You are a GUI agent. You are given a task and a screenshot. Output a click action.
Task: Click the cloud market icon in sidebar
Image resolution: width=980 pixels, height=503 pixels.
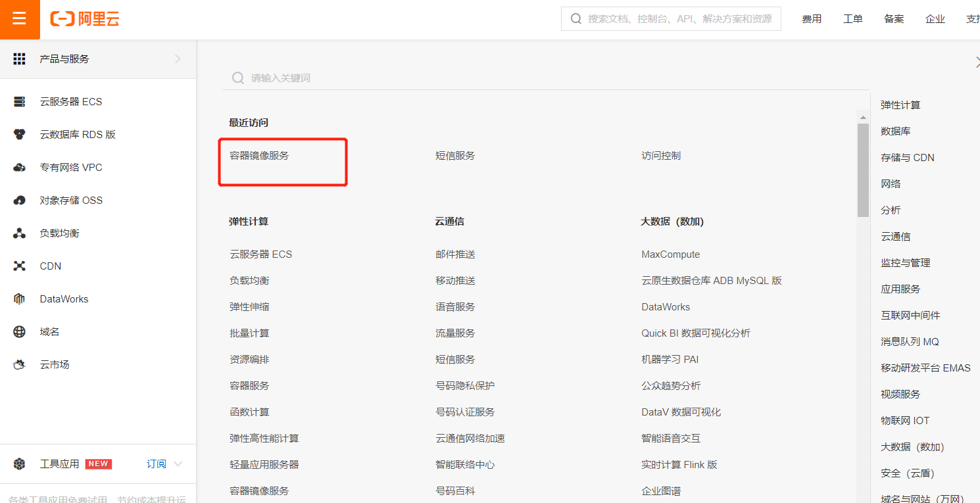[x=20, y=364]
